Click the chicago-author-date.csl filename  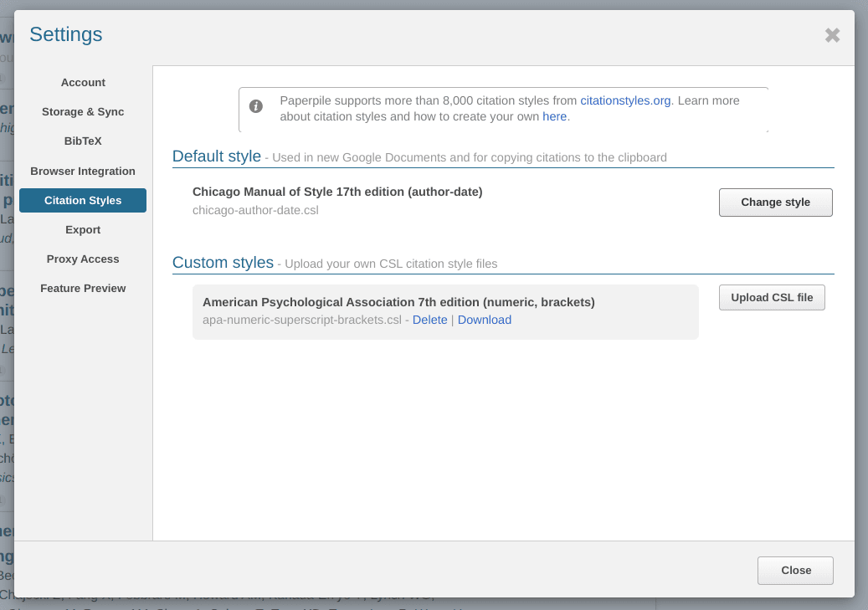click(256, 210)
